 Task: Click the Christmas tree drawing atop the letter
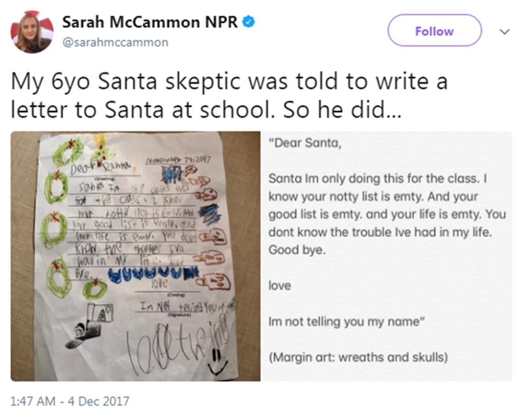pos(102,148)
